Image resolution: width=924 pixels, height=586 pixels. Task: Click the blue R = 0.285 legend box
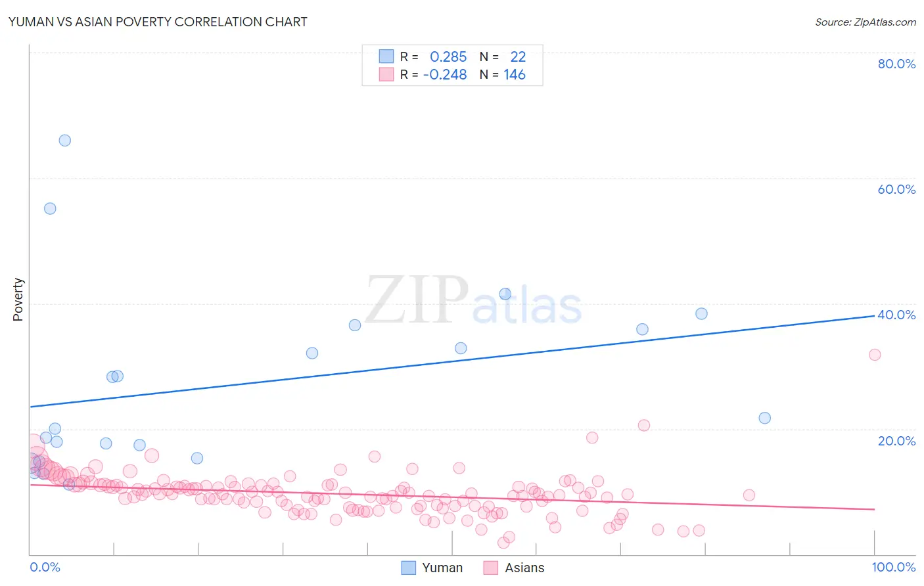click(x=386, y=56)
